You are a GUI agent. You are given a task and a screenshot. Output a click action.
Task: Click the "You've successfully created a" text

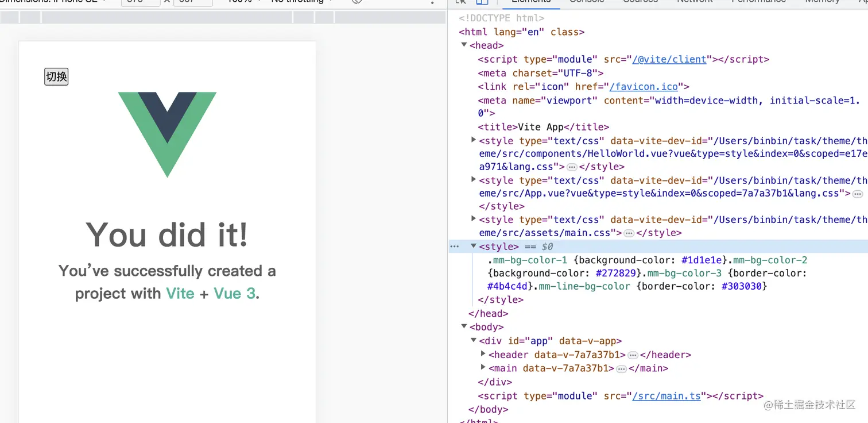click(x=167, y=271)
